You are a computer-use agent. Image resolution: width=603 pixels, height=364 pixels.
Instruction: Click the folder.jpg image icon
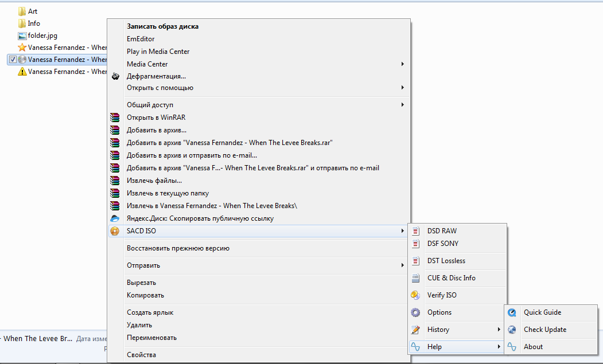pyautogui.click(x=22, y=36)
